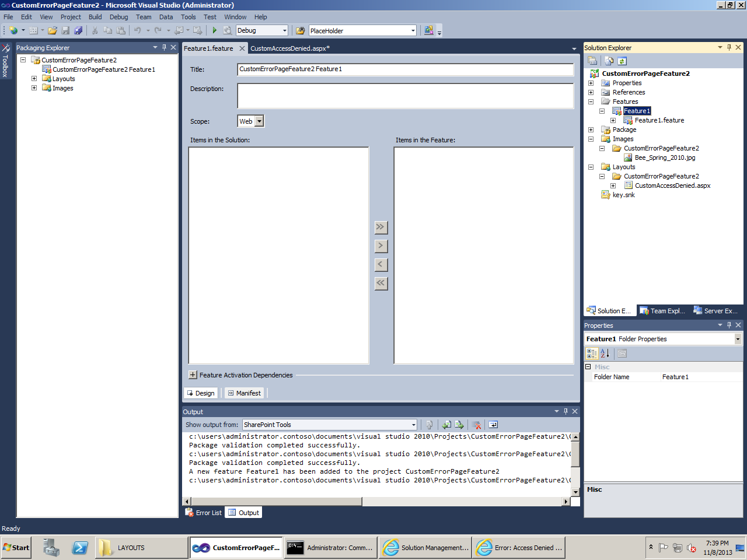Image resolution: width=747 pixels, height=560 pixels.
Task: Click the Alphabetical sort icon in Properties
Action: coord(605,353)
